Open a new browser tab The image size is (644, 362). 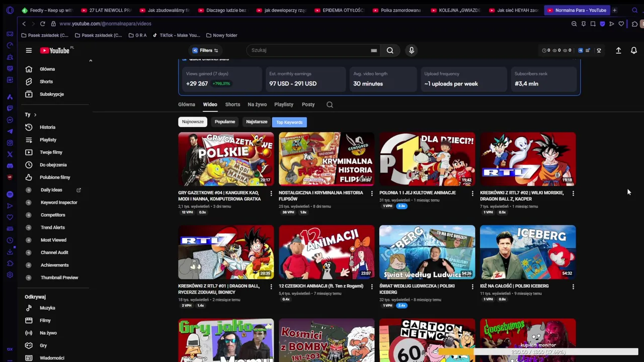[614, 10]
